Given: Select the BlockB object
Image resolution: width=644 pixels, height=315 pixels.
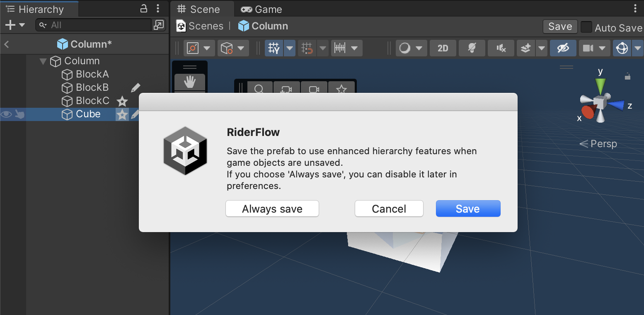Looking at the screenshot, I should coord(92,87).
